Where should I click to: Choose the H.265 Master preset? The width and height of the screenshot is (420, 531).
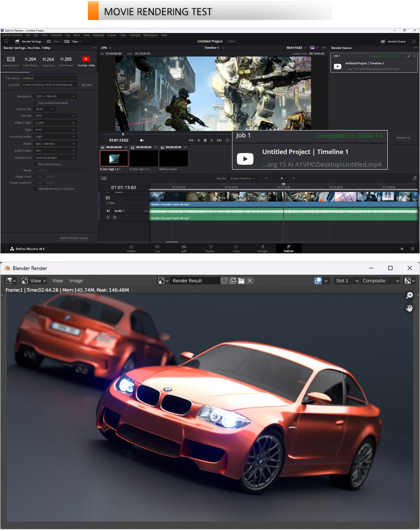click(66, 61)
